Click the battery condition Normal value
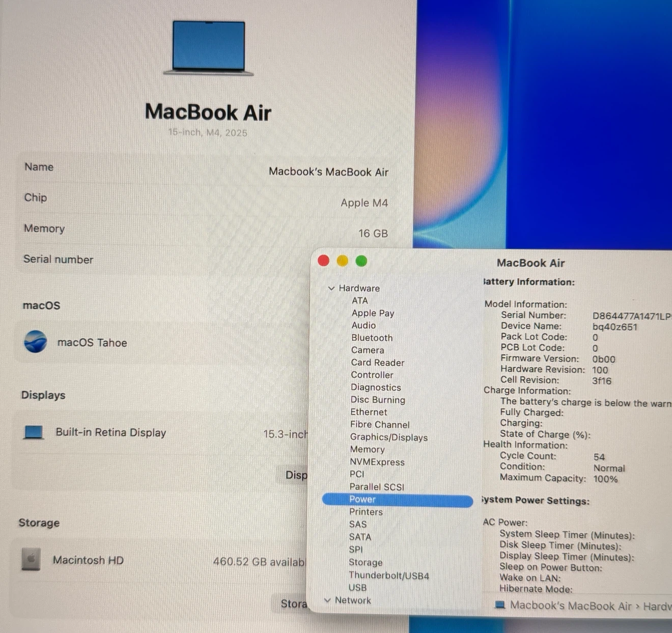Screen dimensions: 672x633 point(609,468)
